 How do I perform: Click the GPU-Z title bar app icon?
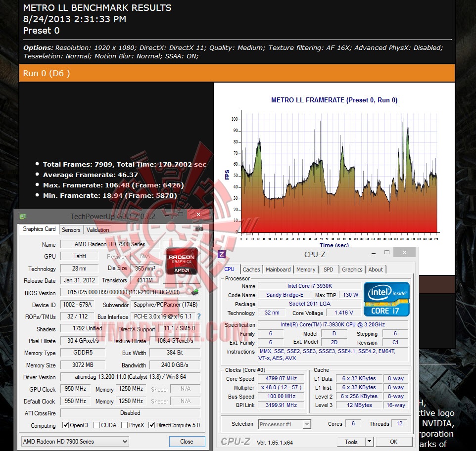(x=22, y=216)
